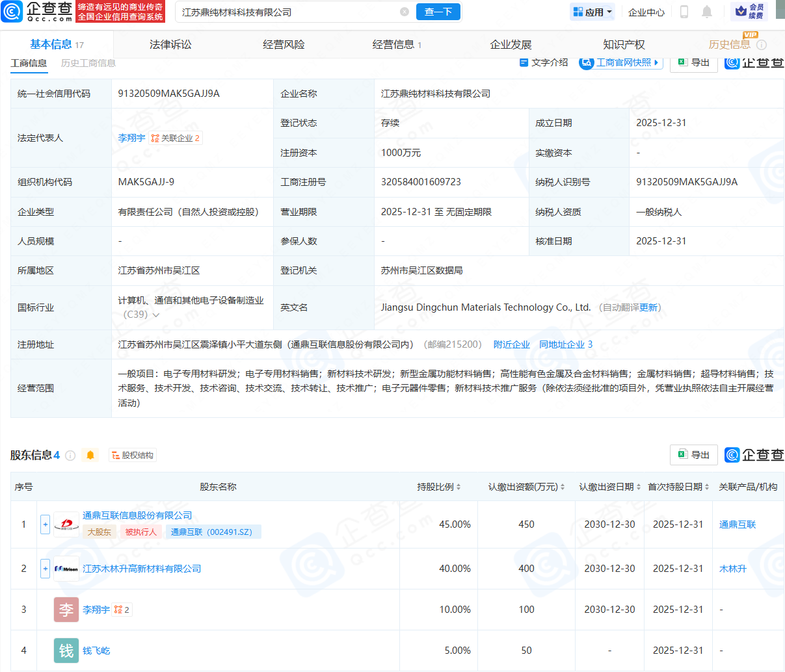
Task: Sort shareholders by 持股比例
Action: click(x=439, y=487)
